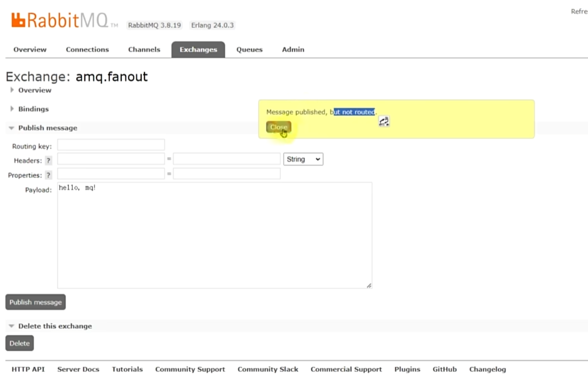588x379 pixels.
Task: Click the Erlang 24.0.3 version badge
Action: click(x=212, y=25)
